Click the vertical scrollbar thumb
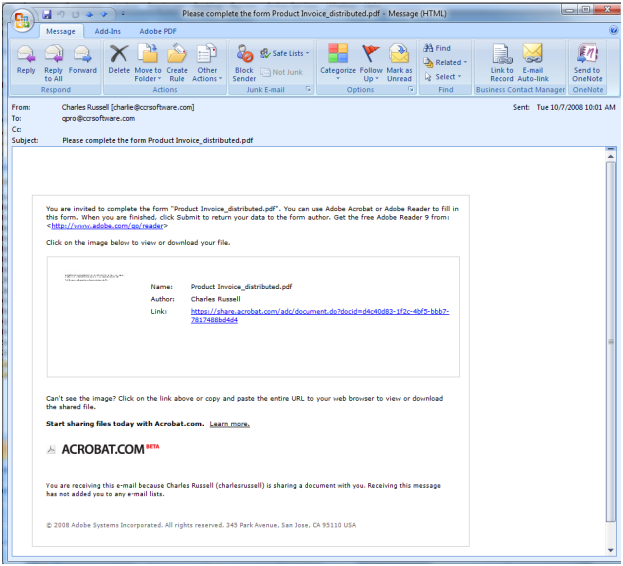Screen dimensions: 623x566 point(611,342)
